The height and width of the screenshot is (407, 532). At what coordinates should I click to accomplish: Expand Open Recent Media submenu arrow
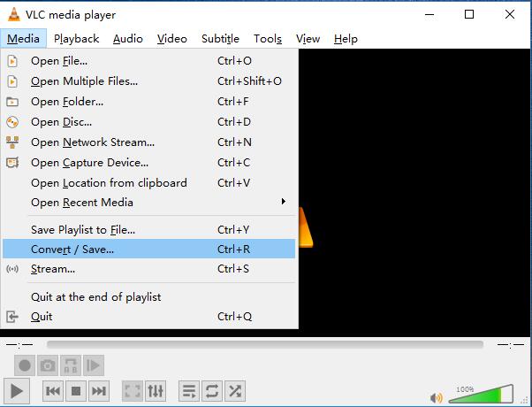(x=284, y=202)
